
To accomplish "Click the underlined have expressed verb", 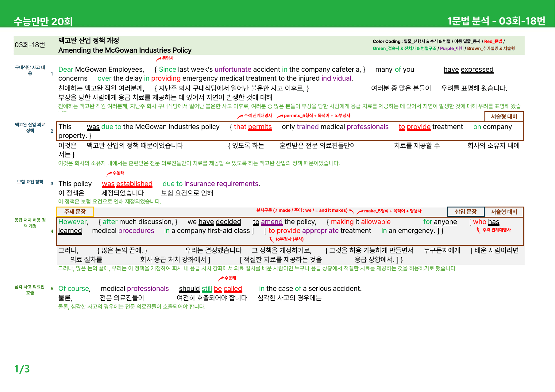I will pos(468,70).
